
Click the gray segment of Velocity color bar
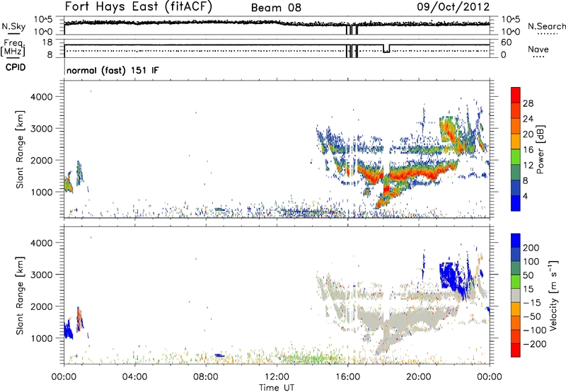coord(516,295)
